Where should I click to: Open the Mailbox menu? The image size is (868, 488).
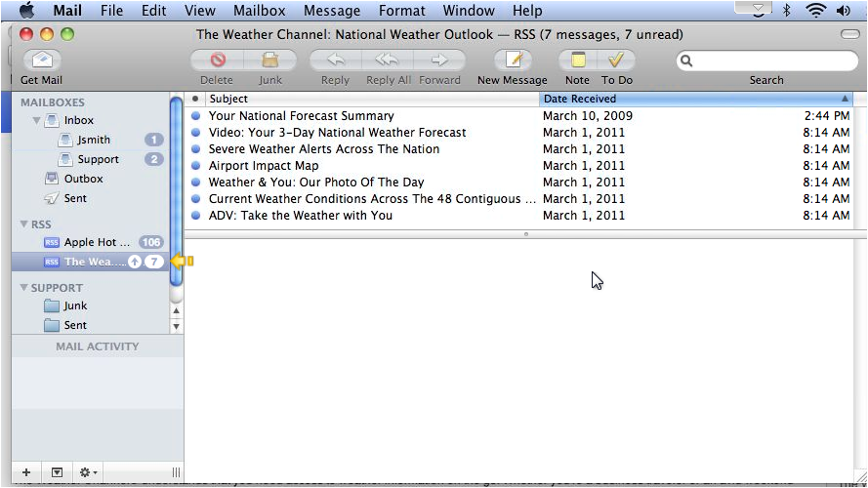(258, 11)
